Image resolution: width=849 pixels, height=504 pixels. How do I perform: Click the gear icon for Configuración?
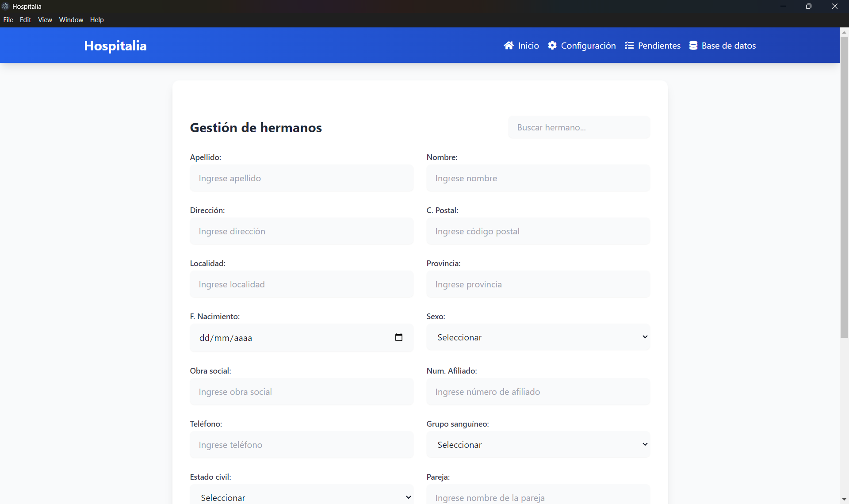click(552, 46)
